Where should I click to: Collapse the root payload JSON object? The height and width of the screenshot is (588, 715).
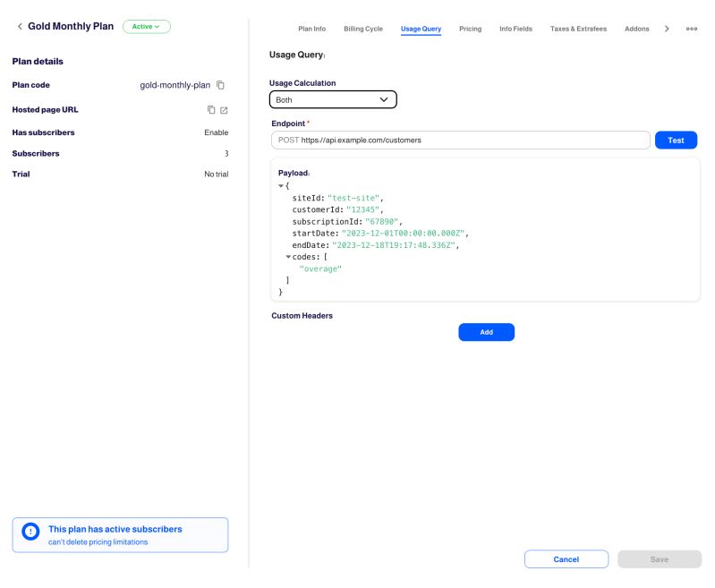click(x=281, y=185)
